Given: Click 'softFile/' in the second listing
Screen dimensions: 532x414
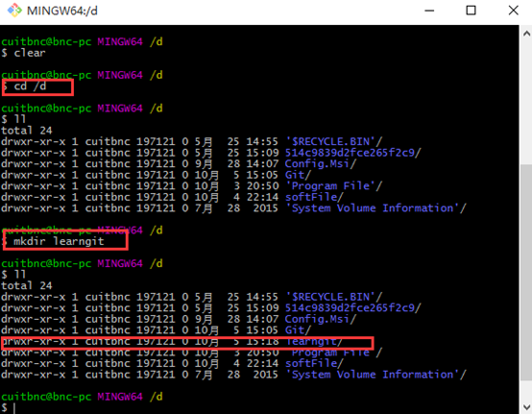Looking at the screenshot, I should coord(314,363).
